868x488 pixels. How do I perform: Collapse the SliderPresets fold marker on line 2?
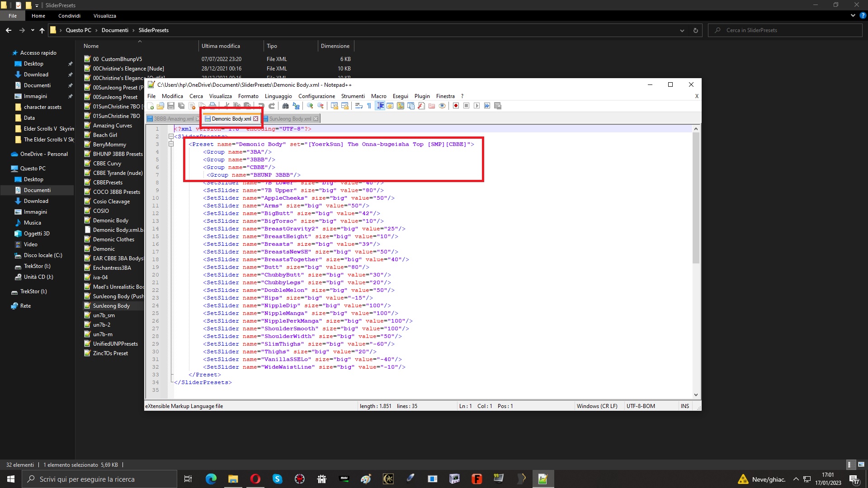(171, 136)
